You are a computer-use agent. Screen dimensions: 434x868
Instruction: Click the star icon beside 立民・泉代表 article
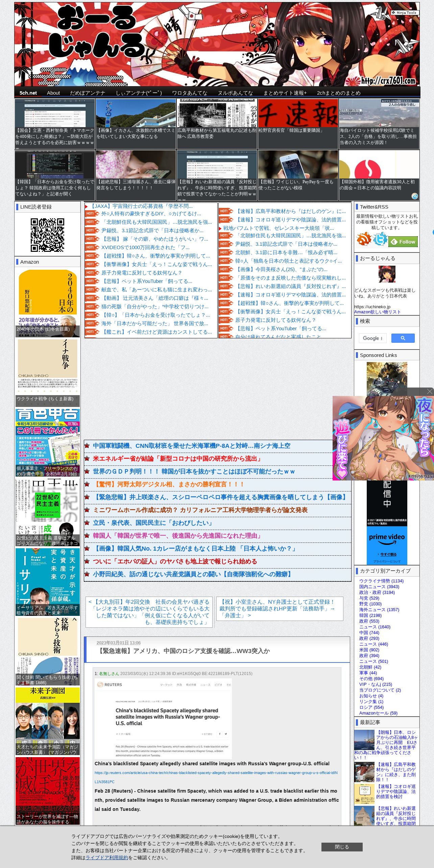87,523
